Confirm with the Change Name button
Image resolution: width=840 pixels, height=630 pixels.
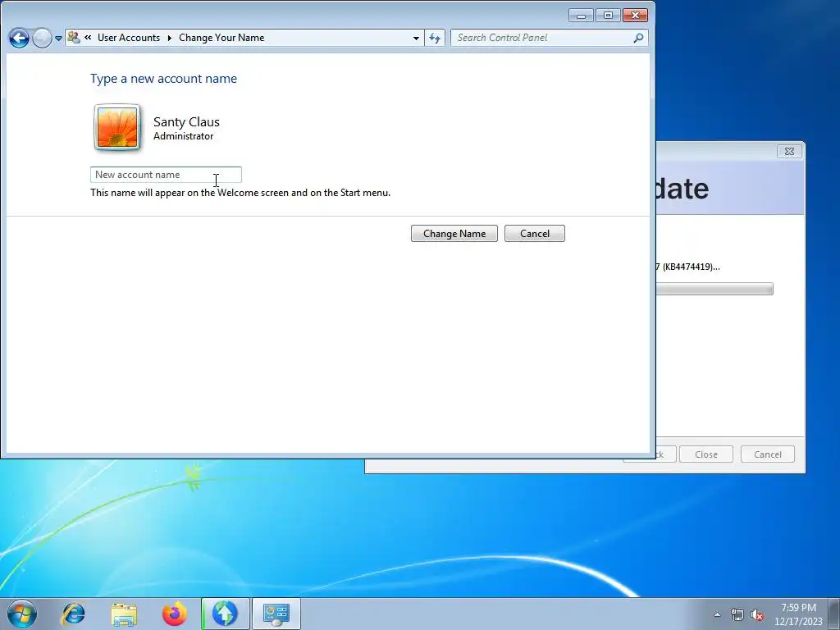tap(454, 234)
